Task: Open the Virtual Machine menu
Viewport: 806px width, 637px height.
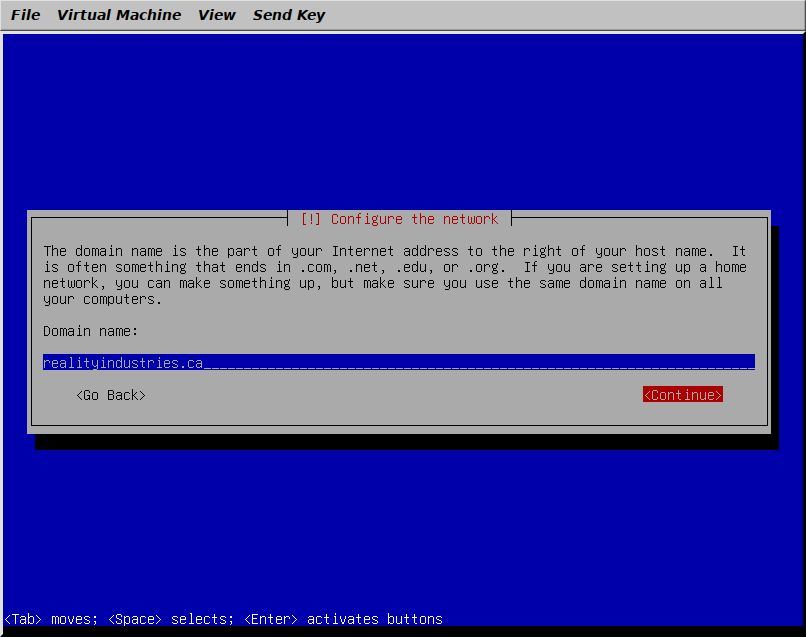Action: click(x=119, y=15)
